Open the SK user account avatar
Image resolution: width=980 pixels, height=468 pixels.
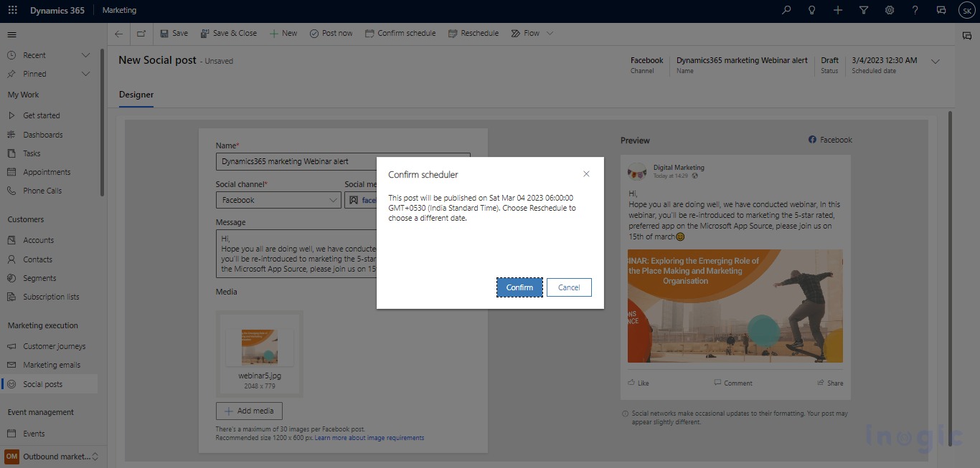[966, 11]
